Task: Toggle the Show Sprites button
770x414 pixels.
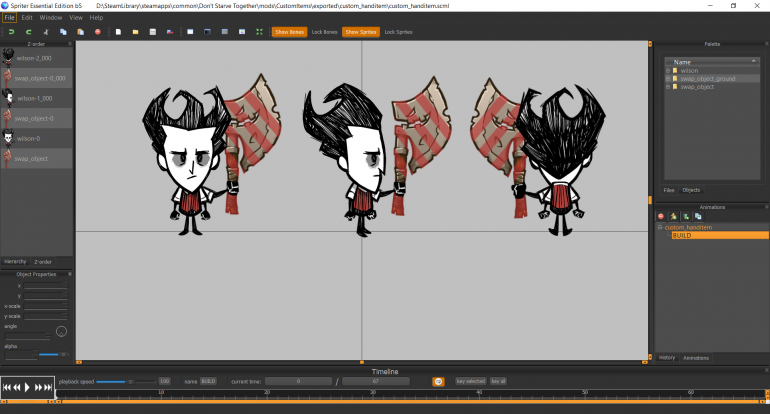Action: (x=359, y=32)
